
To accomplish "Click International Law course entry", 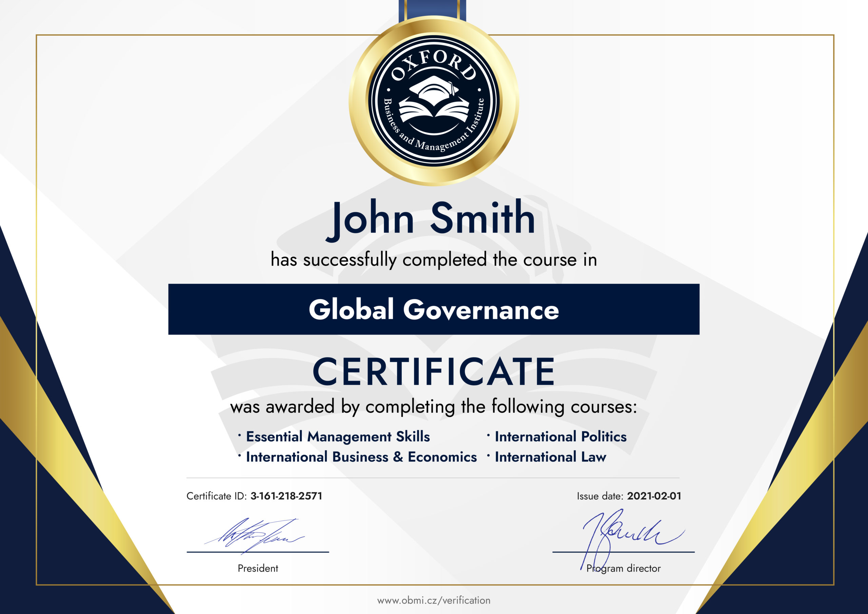I will point(550,457).
